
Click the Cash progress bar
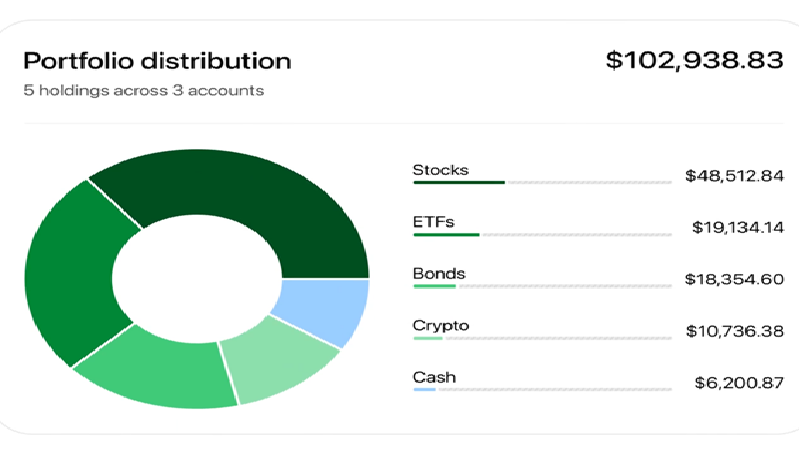click(542, 390)
